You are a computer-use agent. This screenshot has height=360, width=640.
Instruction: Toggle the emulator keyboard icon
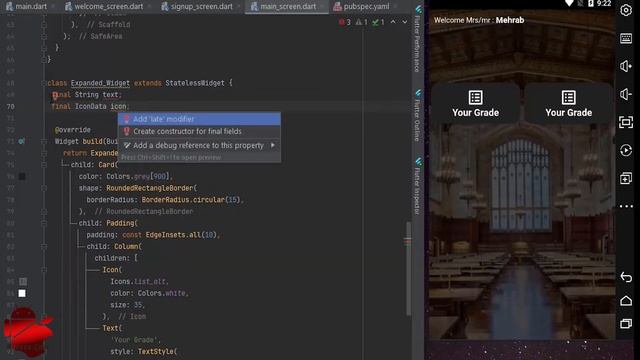(x=626, y=38)
